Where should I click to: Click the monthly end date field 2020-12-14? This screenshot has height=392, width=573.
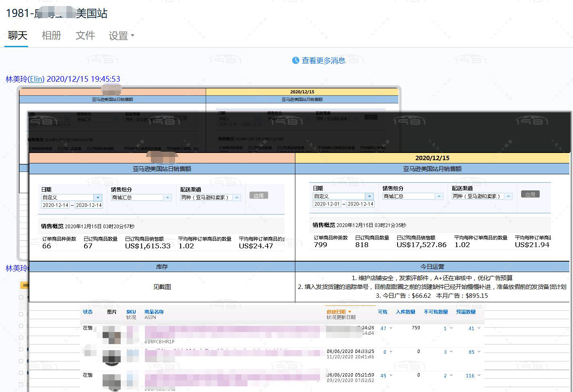[x=361, y=204]
